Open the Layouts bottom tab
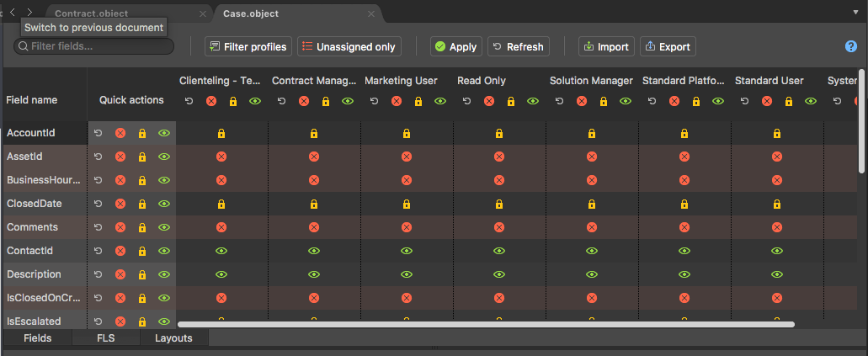The width and height of the screenshot is (868, 356). click(173, 337)
